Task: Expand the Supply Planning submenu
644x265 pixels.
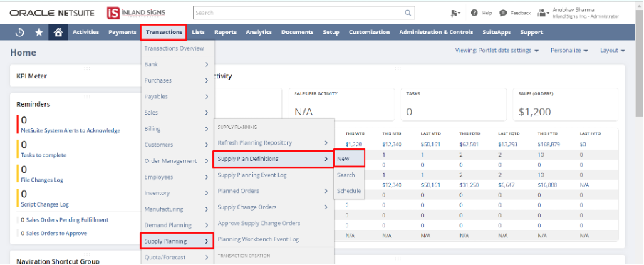Action: [177, 241]
